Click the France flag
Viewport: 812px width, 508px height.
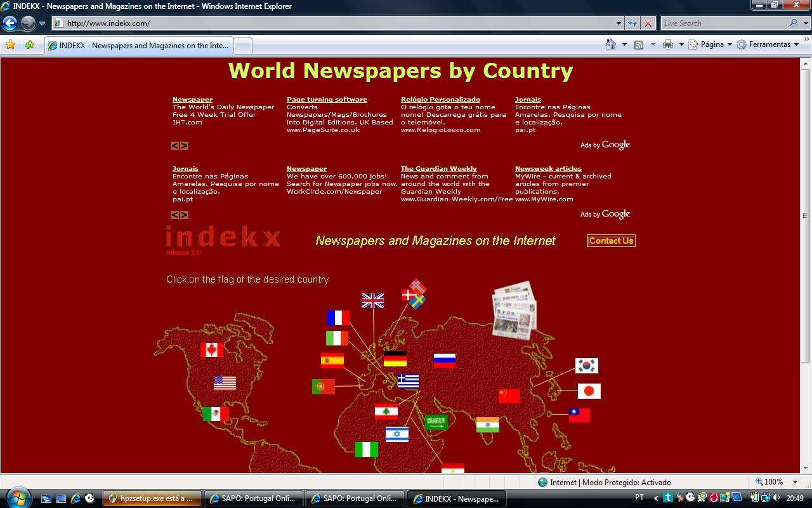click(338, 317)
